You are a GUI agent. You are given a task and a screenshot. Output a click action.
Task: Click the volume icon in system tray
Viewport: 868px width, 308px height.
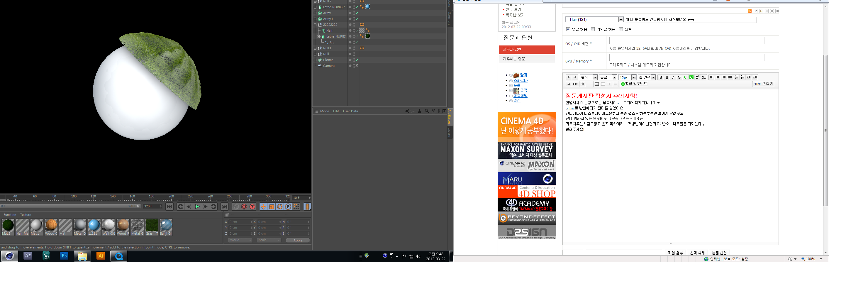point(418,256)
